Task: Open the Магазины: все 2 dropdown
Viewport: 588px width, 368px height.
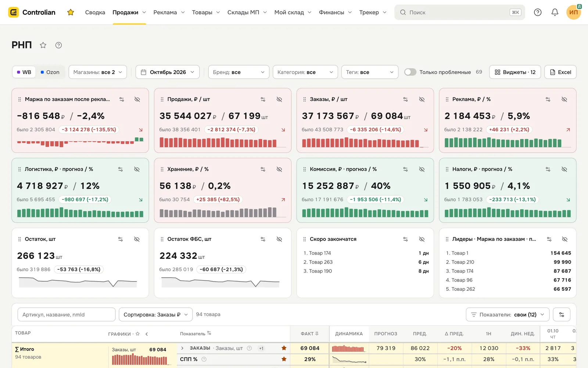Action: pyautogui.click(x=98, y=72)
